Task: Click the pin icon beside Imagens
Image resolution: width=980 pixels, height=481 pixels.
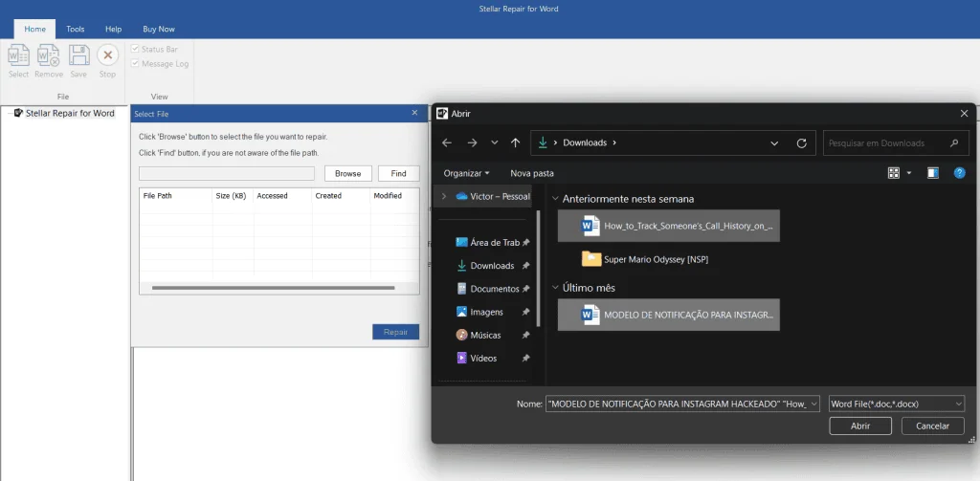Action: coord(525,312)
